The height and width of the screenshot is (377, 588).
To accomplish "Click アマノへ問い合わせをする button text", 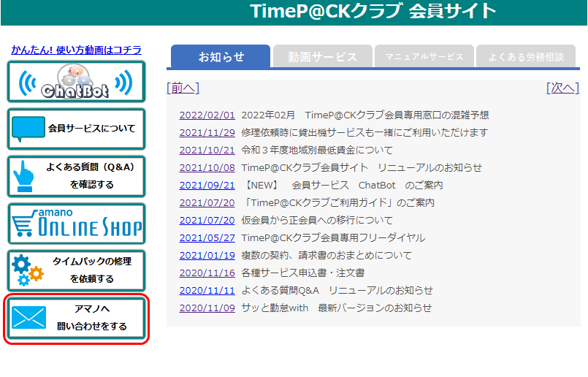I will (92, 317).
